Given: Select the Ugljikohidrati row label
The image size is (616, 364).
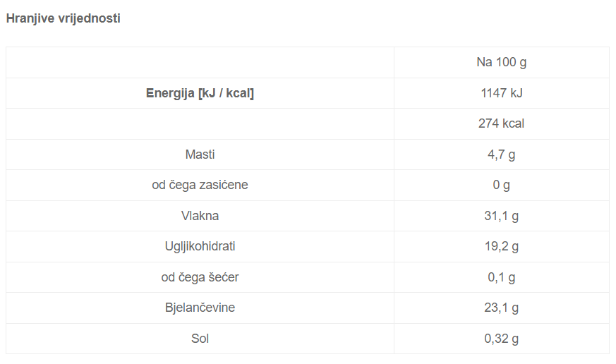Looking at the screenshot, I should (x=200, y=246).
